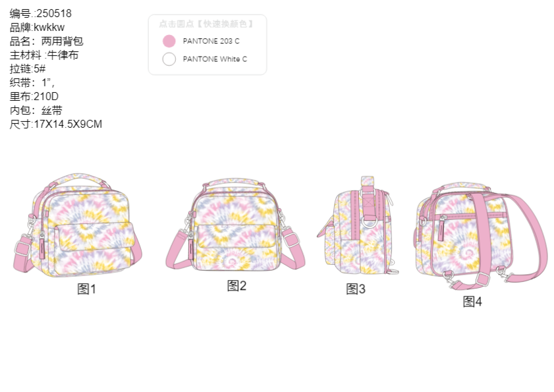Viewport: 554px width, 392px height.
Task: Select the pink PANTONE 203 C color dot
Action: coord(169,41)
